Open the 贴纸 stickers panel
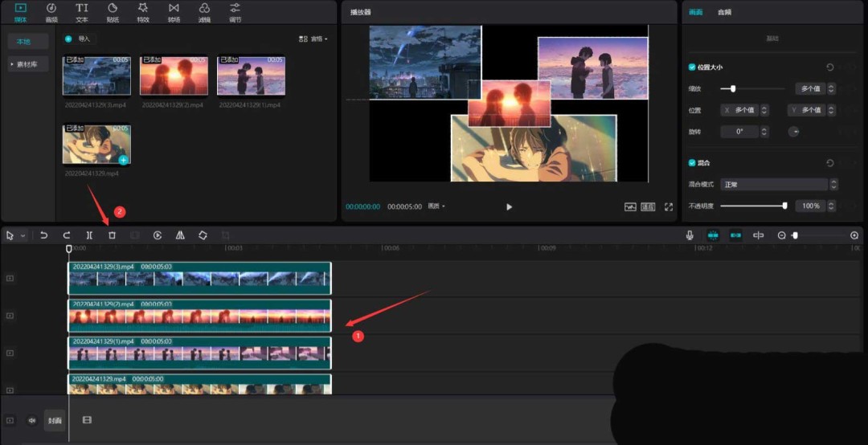 click(x=113, y=11)
